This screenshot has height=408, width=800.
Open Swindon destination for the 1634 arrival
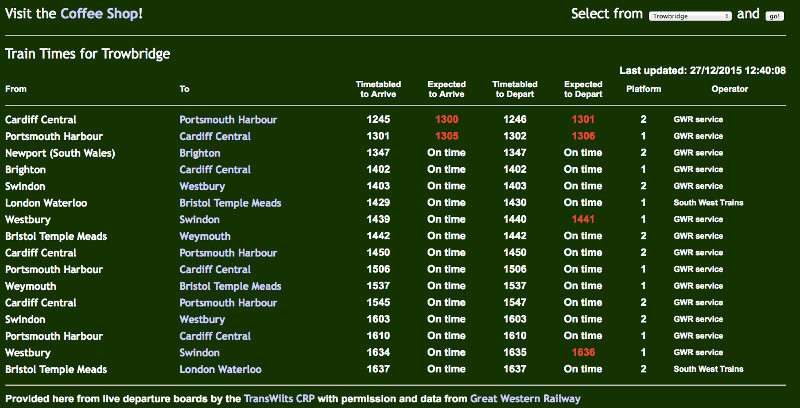[200, 352]
